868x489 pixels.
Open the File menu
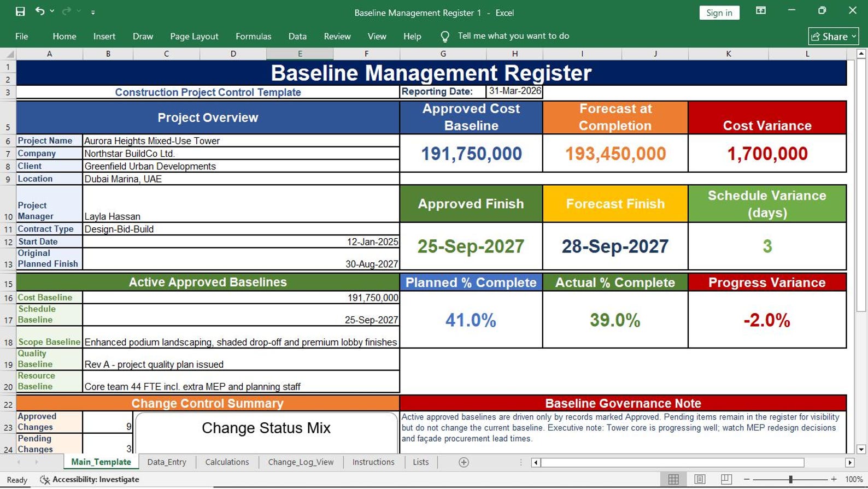pyautogui.click(x=22, y=36)
